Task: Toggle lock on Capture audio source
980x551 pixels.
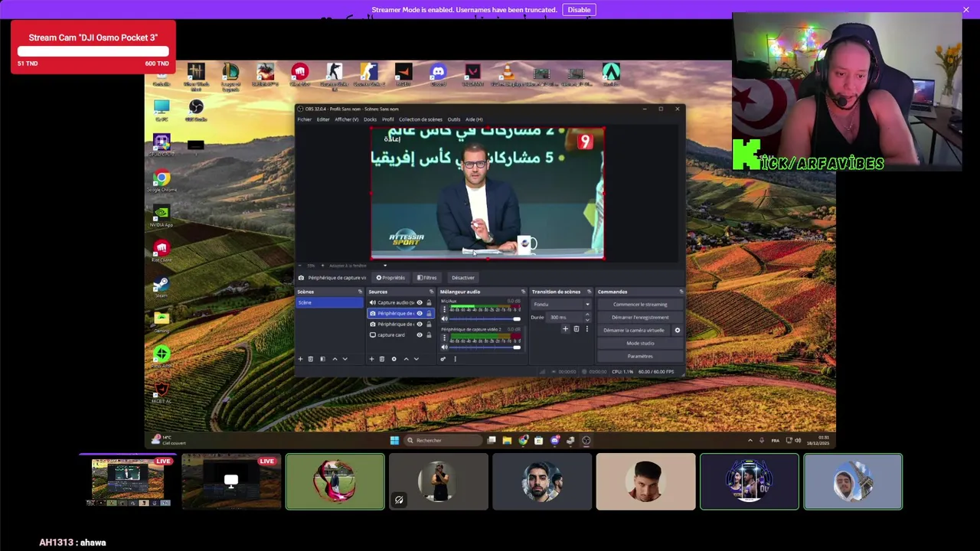Action: (429, 302)
